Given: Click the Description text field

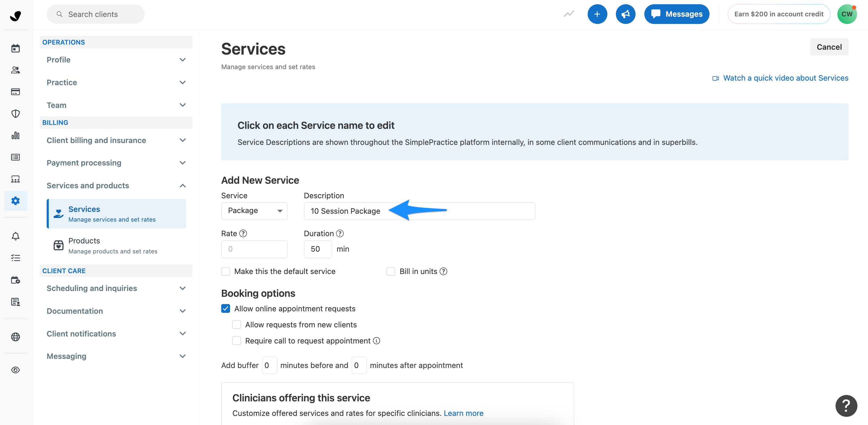Looking at the screenshot, I should [419, 211].
